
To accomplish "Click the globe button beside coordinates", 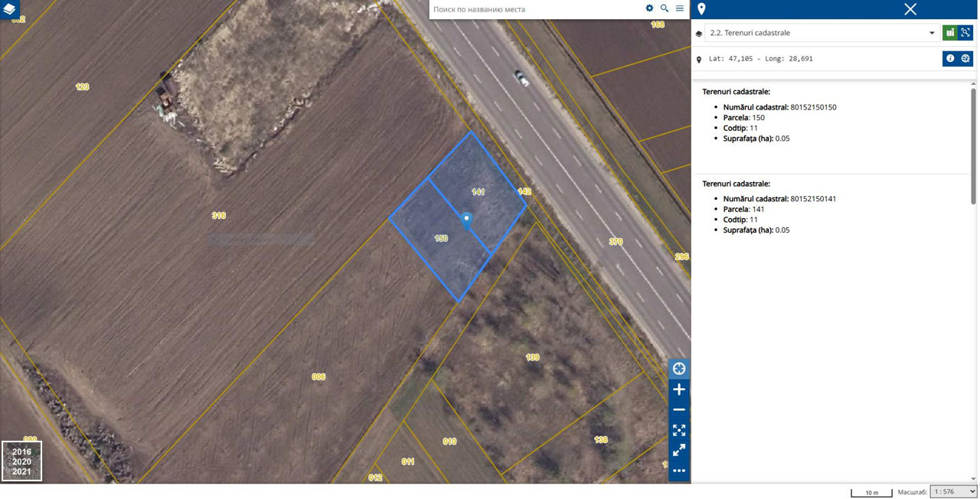I will (965, 58).
